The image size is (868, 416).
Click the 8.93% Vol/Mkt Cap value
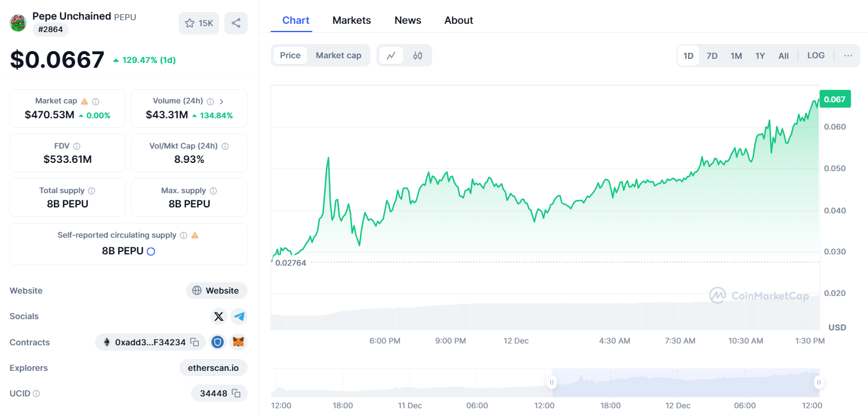point(189,159)
